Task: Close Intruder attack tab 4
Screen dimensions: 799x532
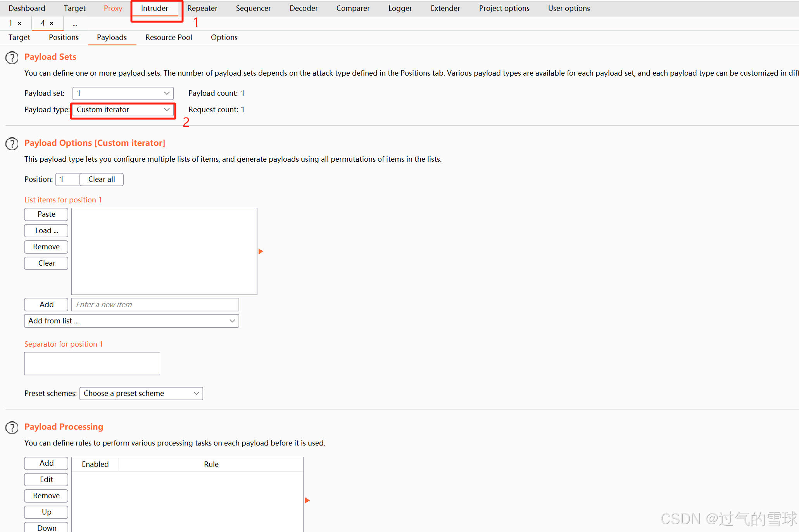Action: [52, 23]
